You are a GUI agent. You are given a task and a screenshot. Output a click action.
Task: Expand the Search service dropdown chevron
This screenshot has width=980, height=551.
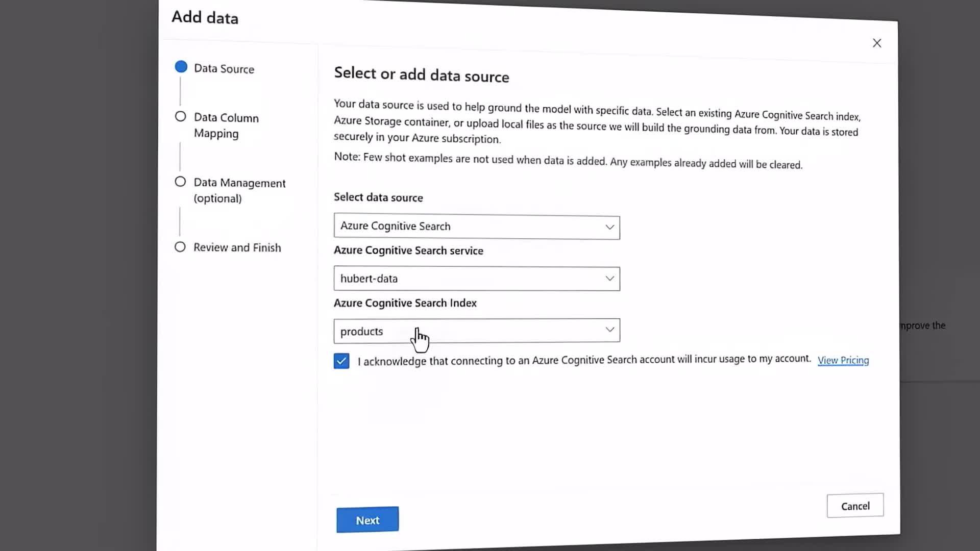pos(609,279)
